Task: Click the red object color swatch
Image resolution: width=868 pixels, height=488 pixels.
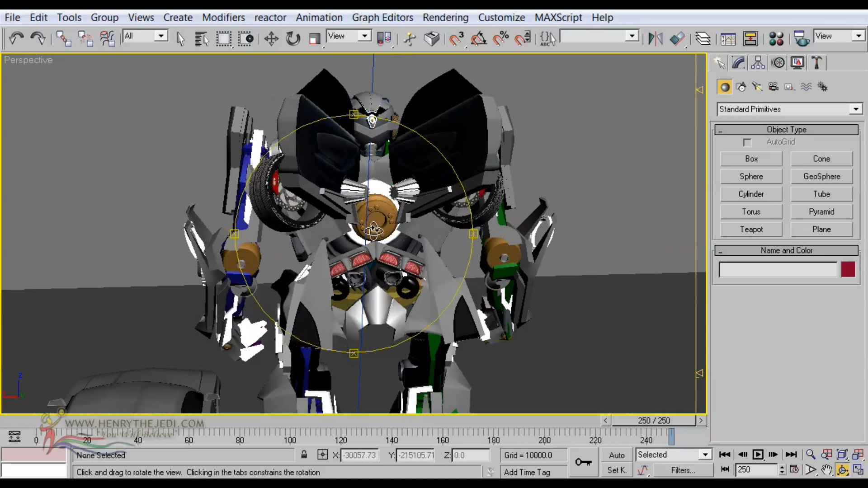Action: (x=848, y=270)
